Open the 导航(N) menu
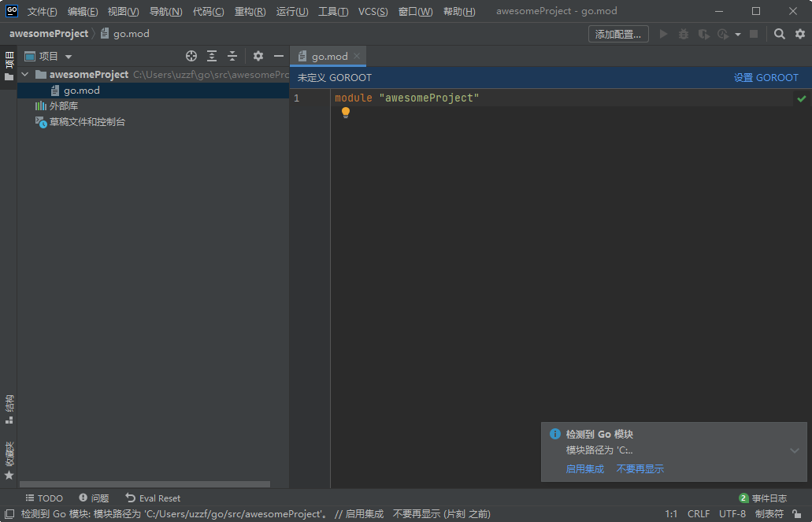812x522 pixels. (165, 11)
